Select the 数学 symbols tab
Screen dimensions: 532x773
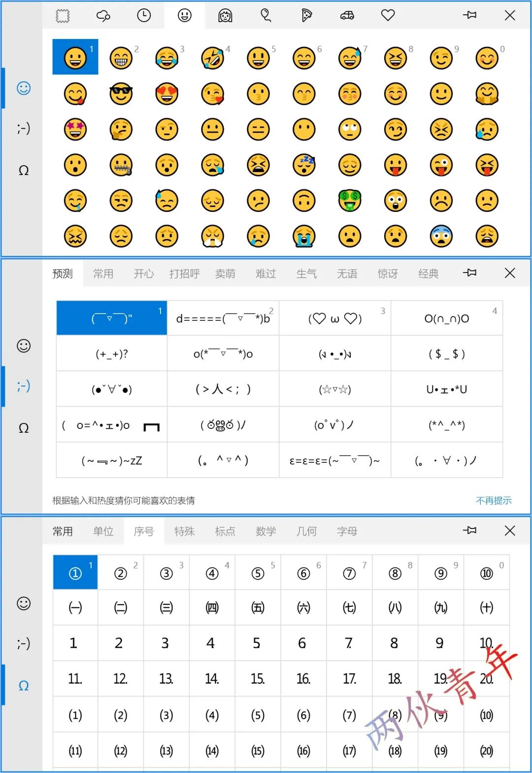tap(266, 531)
